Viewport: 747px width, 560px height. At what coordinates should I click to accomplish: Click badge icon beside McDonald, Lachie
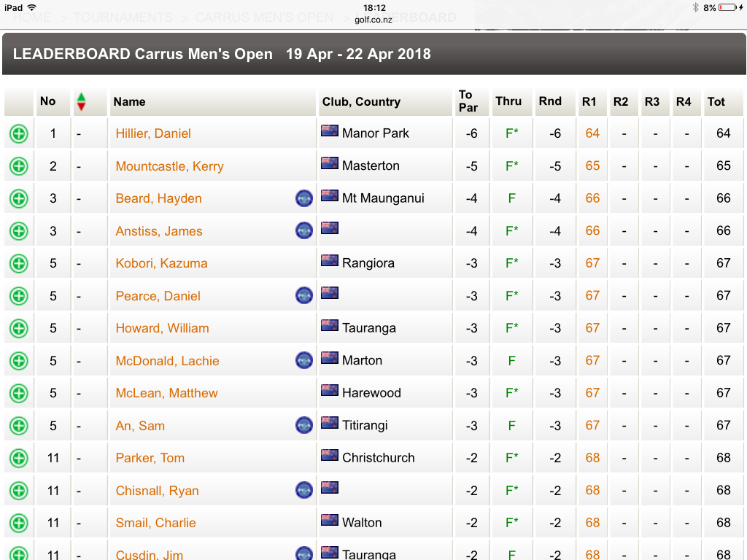304,360
